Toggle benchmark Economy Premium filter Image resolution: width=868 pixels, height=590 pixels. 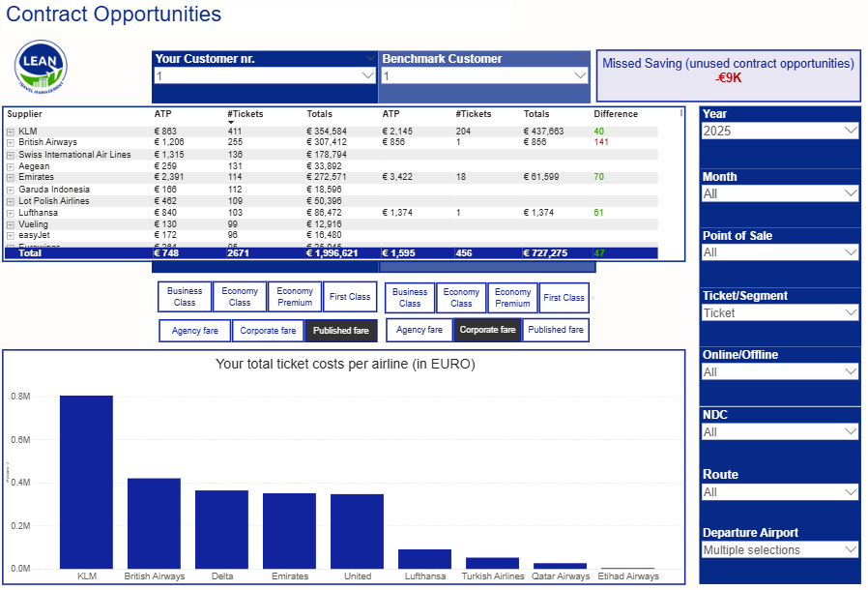tap(512, 298)
